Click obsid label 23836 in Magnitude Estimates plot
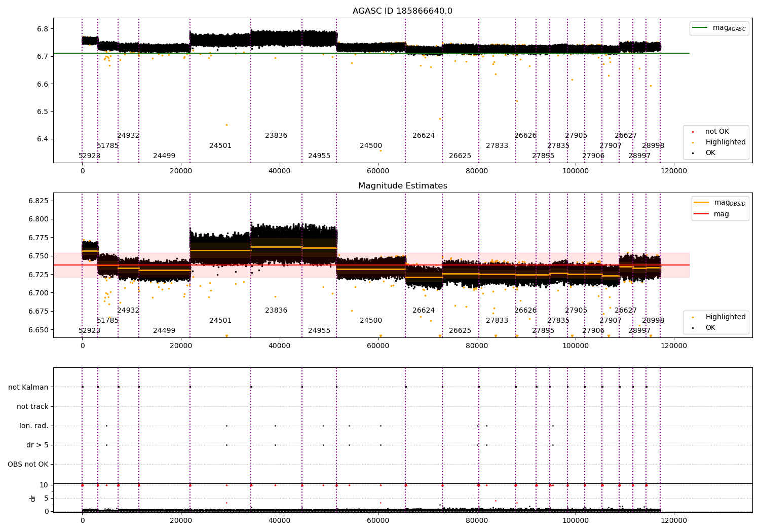The height and width of the screenshot is (532, 760). 276,311
